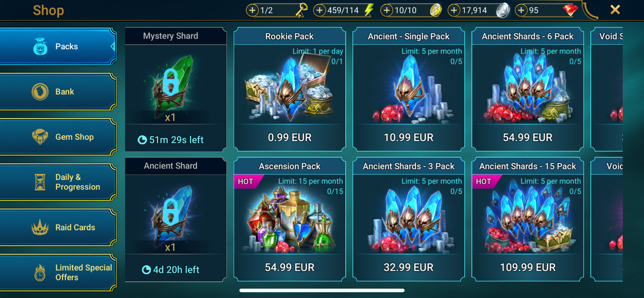Tap the lightning bolt energy icon

pos(369,10)
